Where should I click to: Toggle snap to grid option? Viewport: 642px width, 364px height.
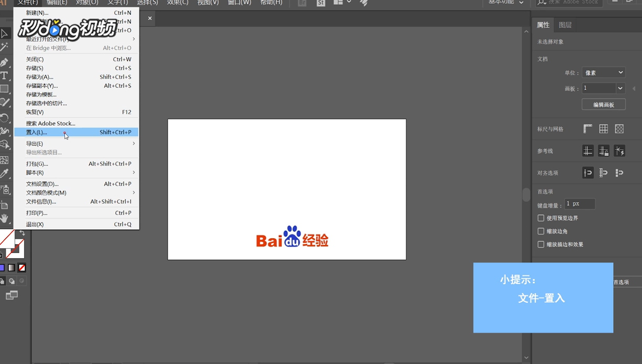619,173
